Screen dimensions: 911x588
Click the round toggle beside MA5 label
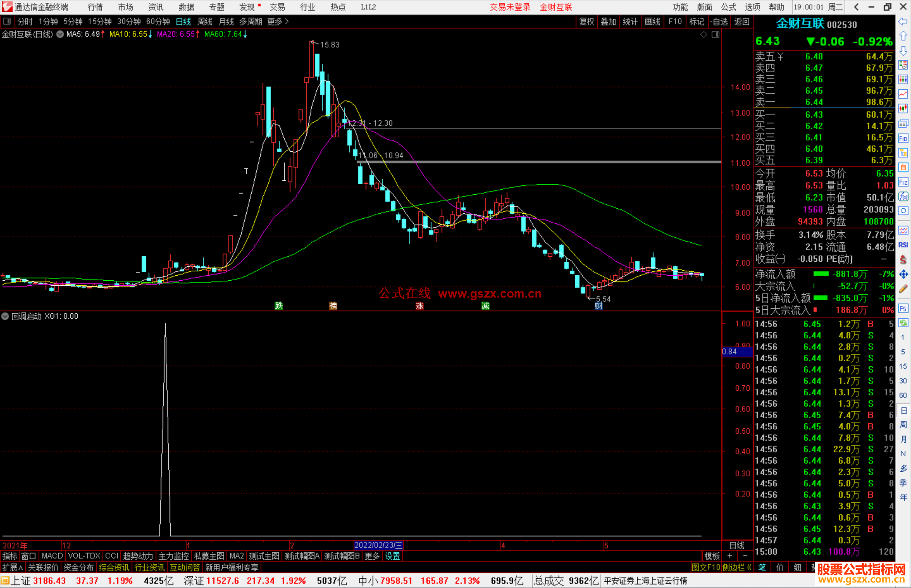pos(60,34)
